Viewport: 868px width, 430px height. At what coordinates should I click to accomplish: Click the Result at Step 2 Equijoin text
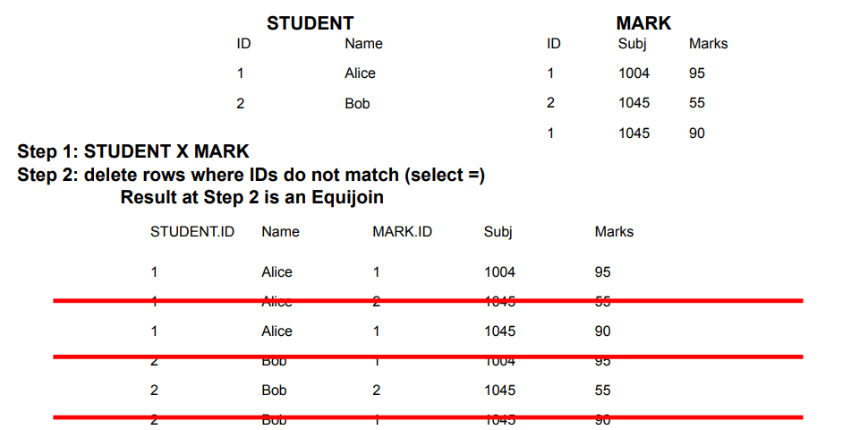pyautogui.click(x=251, y=197)
